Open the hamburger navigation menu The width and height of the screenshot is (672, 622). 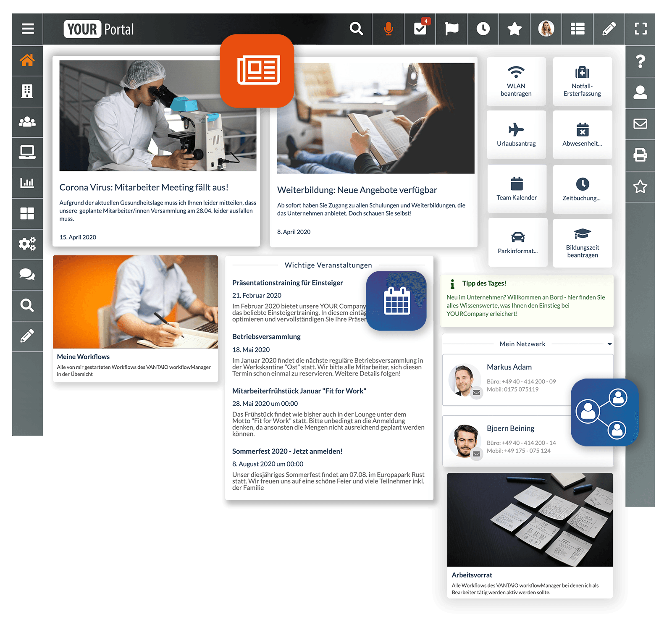[27, 29]
